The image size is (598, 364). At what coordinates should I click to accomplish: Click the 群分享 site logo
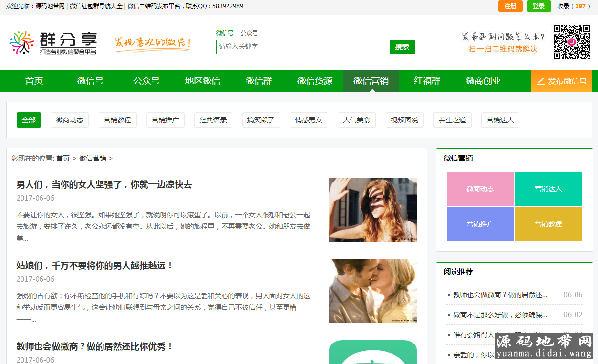(53, 43)
